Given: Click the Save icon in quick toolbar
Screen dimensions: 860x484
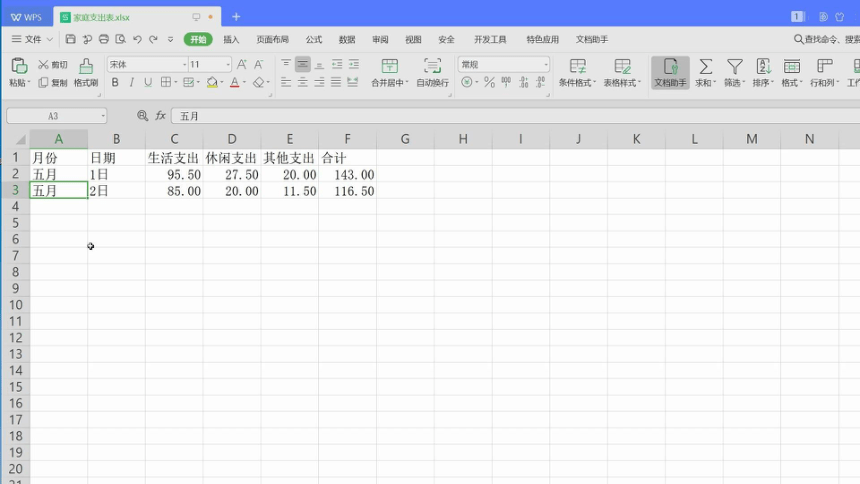Looking at the screenshot, I should coord(70,39).
